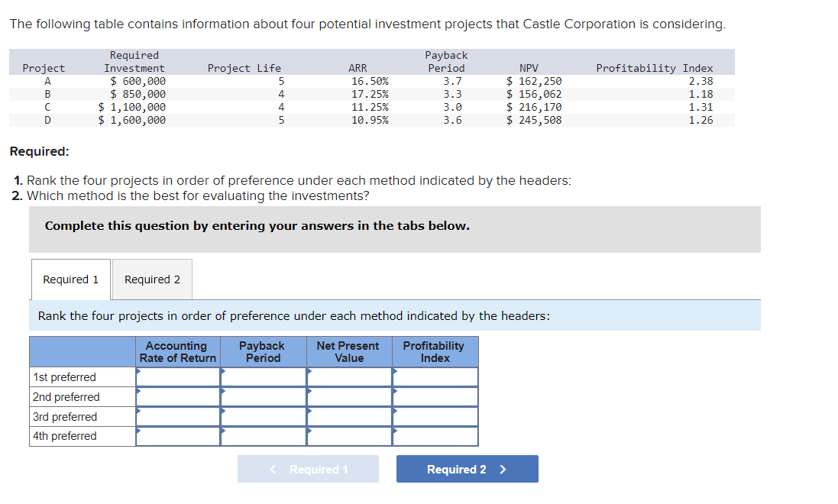Viewport: 838px width, 504px height.
Task: Click the payback period value '3.6'
Action: (453, 120)
